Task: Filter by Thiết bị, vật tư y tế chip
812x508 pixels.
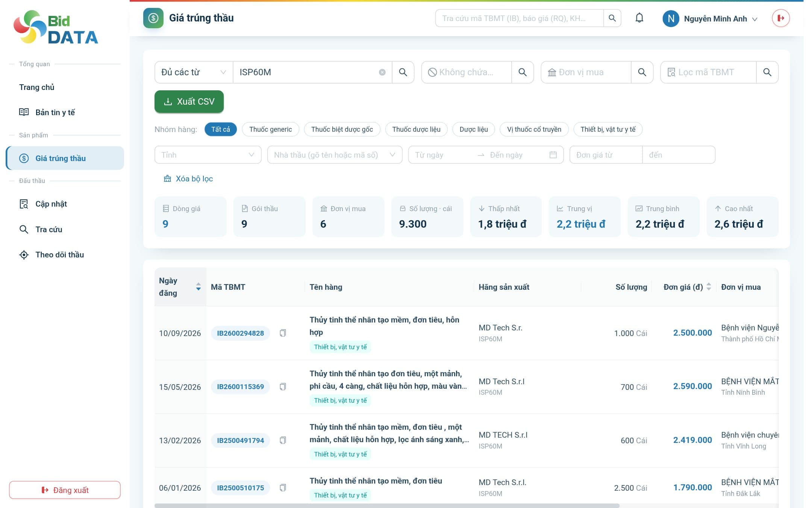Action: (608, 129)
